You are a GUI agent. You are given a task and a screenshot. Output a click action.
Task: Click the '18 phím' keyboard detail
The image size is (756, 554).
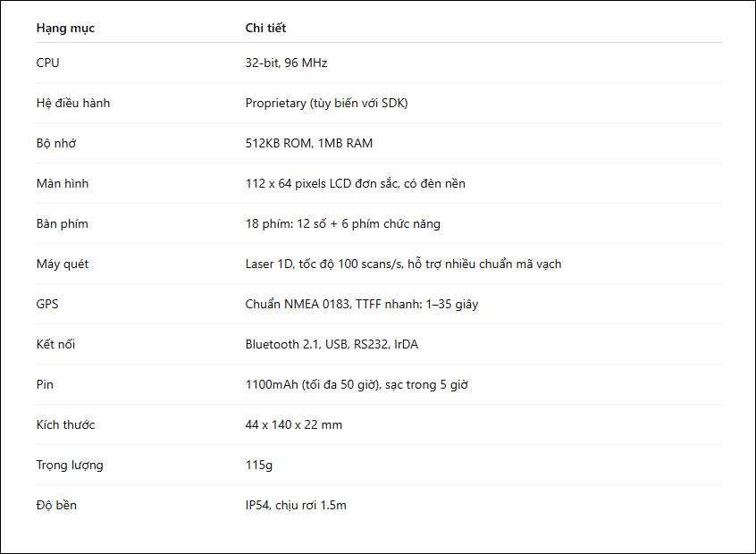tap(267, 223)
